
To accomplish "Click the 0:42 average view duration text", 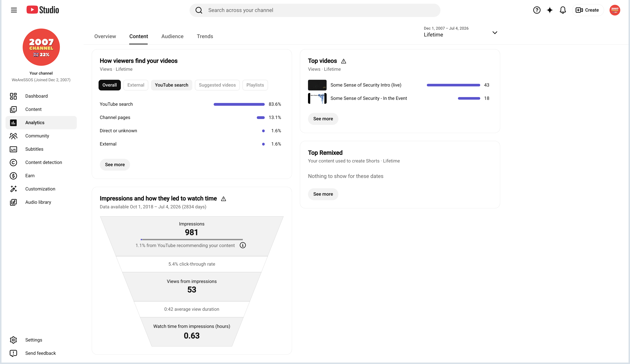I will [x=192, y=309].
